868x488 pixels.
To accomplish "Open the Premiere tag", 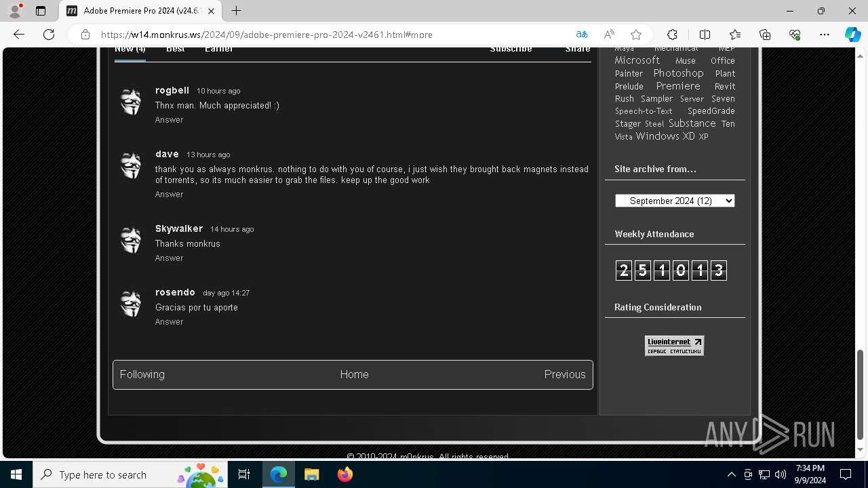I will click(x=677, y=86).
